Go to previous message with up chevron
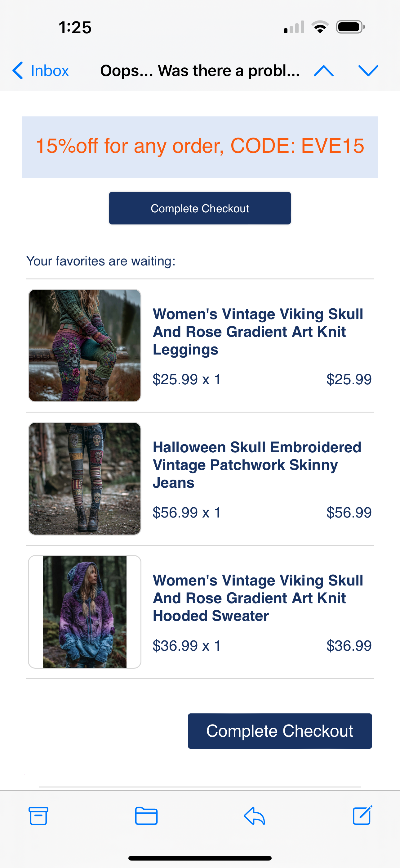This screenshot has height=868, width=400. 324,71
